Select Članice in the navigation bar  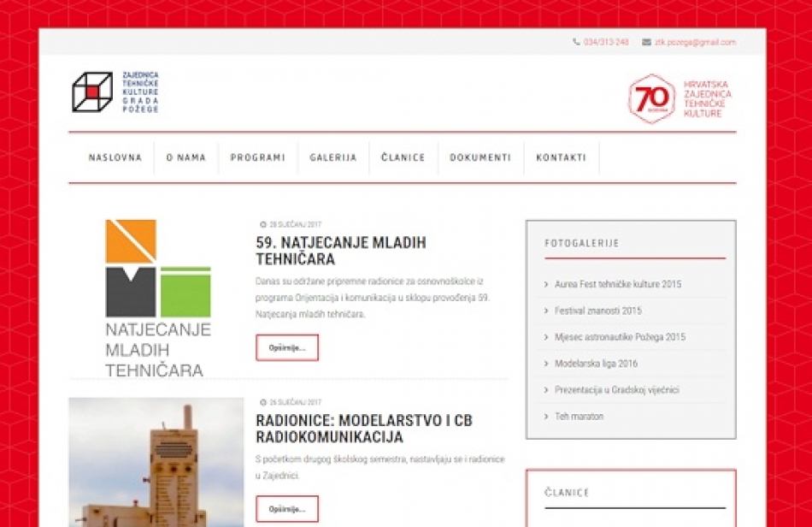[x=403, y=158]
